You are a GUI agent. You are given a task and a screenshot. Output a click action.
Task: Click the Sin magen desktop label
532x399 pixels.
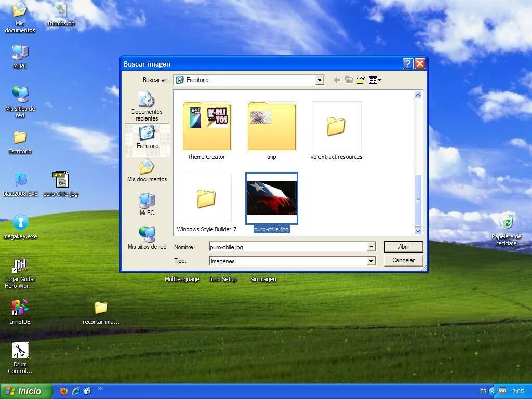click(263, 279)
